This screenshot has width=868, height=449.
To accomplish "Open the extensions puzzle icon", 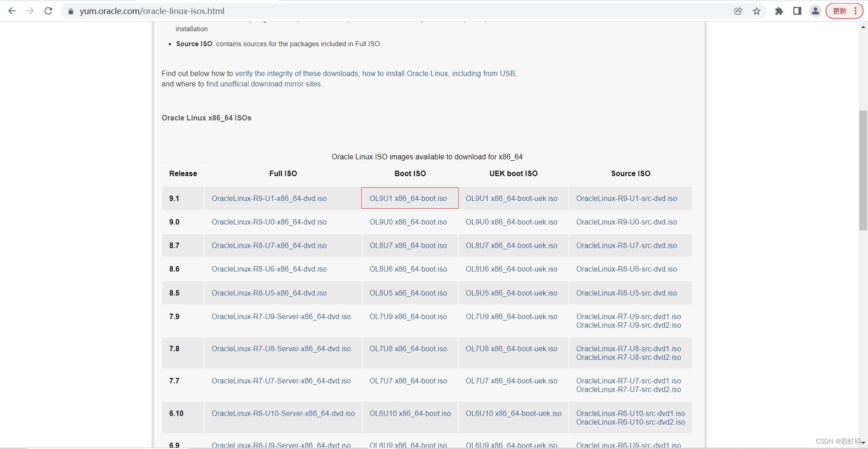I will click(779, 11).
